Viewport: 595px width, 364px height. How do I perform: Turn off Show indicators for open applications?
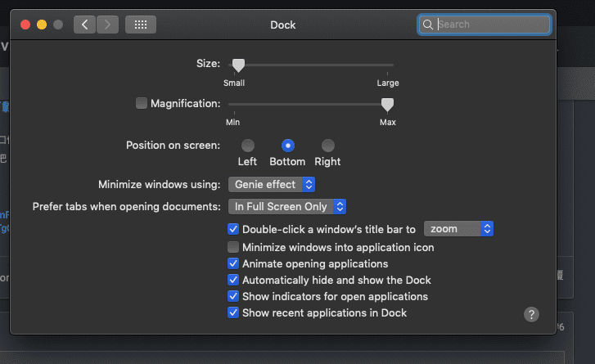[233, 296]
